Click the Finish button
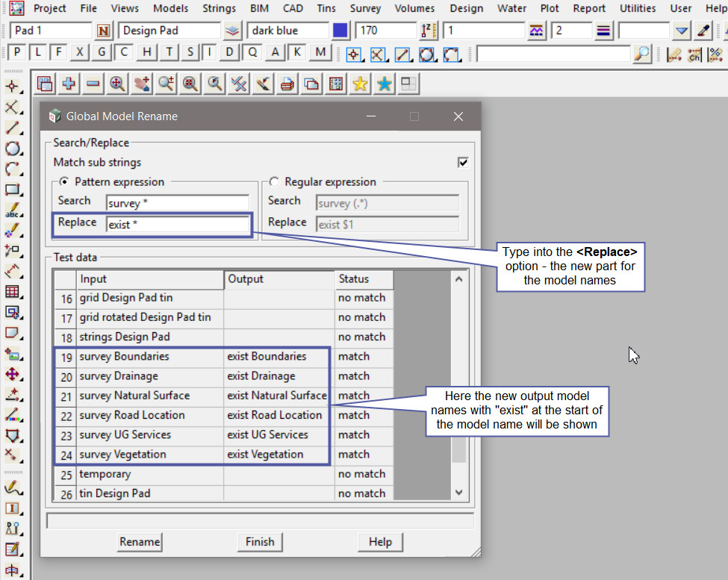This screenshot has width=728, height=580. [260, 542]
